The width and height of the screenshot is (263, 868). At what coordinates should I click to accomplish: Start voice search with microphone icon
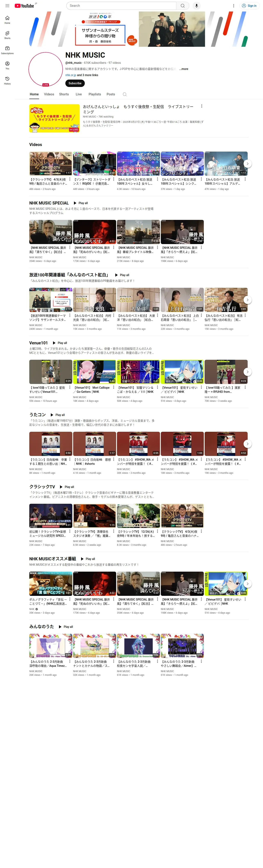click(x=196, y=6)
